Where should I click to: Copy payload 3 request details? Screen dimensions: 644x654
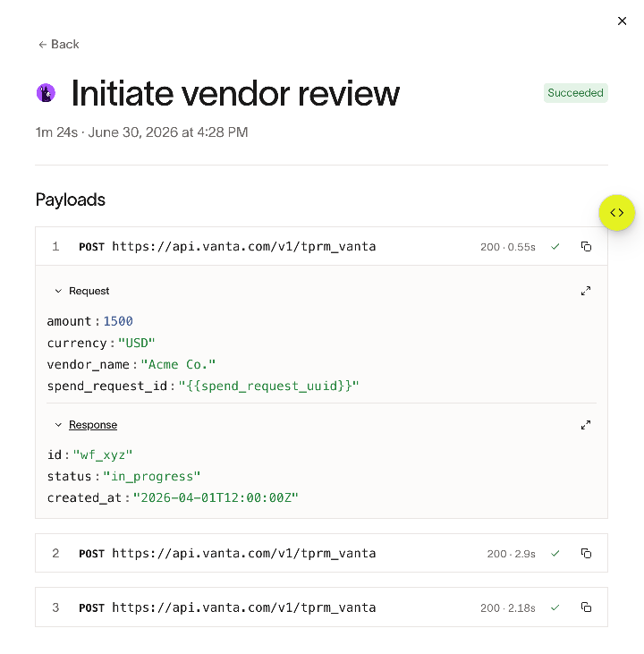pyautogui.click(x=586, y=607)
